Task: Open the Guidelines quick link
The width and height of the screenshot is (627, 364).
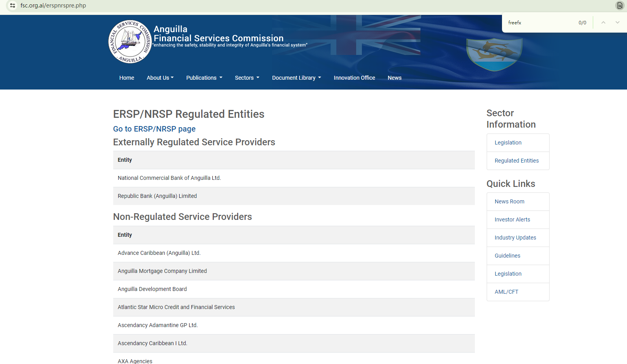Action: tap(518, 256)
